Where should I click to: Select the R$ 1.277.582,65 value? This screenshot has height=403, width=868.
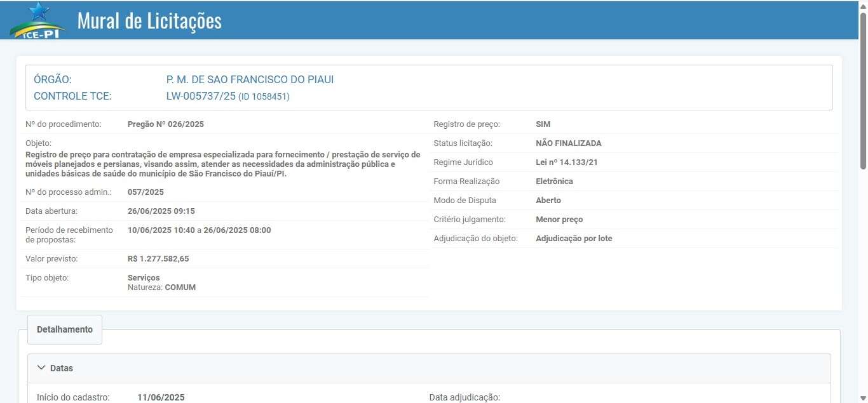pyautogui.click(x=158, y=259)
